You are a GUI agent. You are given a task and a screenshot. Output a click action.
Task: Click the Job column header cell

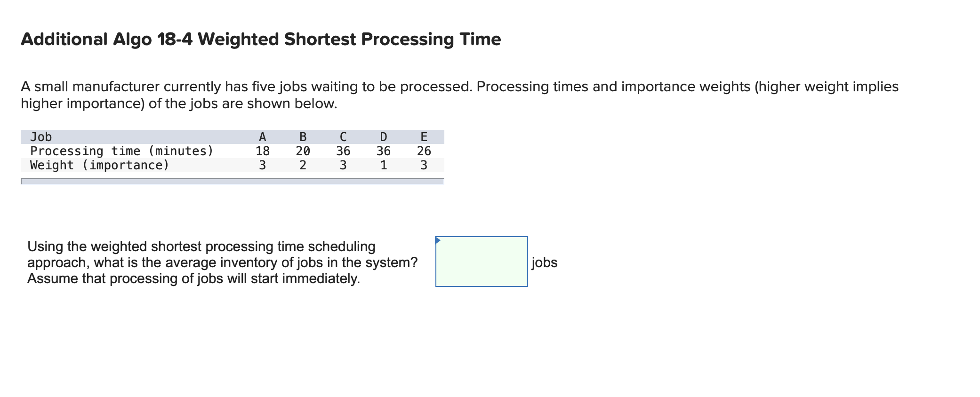(40, 137)
